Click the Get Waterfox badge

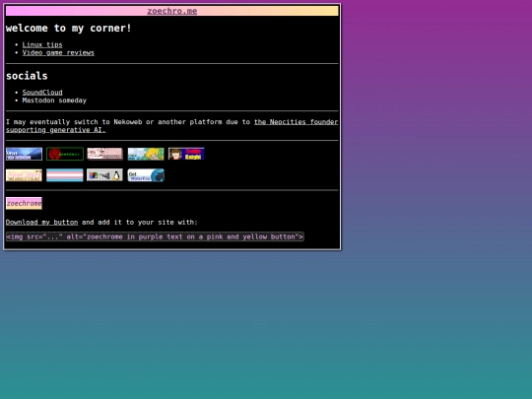(x=146, y=175)
